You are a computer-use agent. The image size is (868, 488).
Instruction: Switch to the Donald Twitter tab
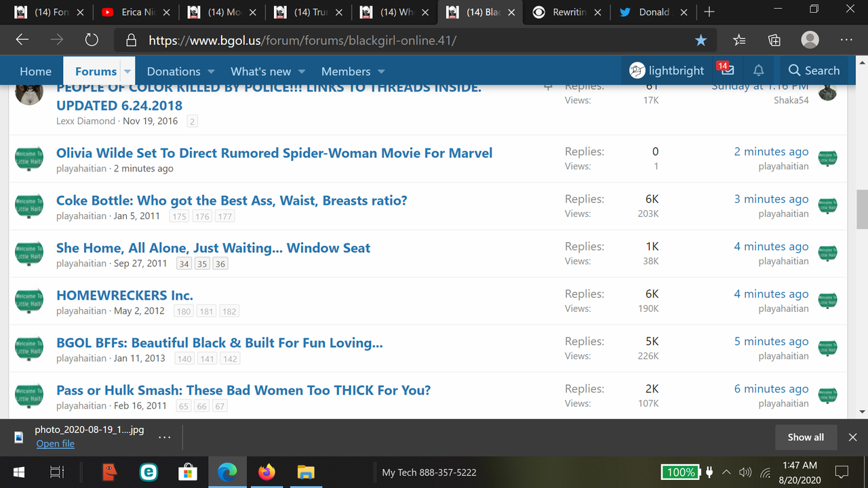tap(654, 12)
